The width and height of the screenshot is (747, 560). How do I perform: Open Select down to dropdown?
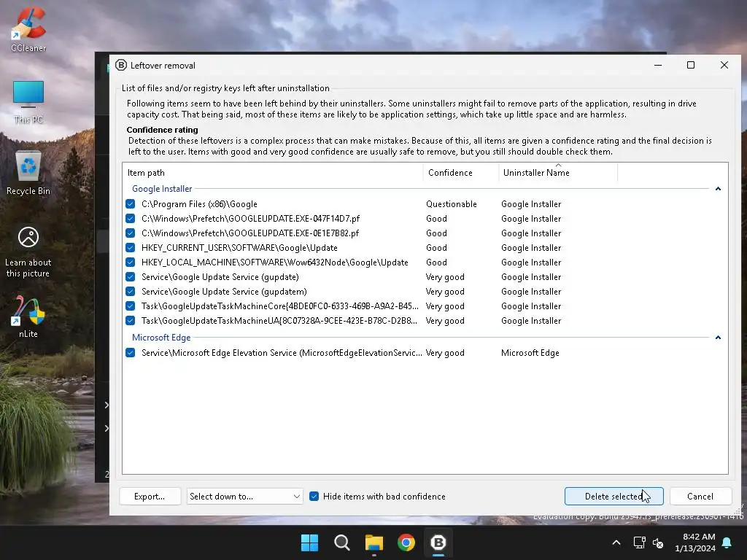click(x=245, y=496)
